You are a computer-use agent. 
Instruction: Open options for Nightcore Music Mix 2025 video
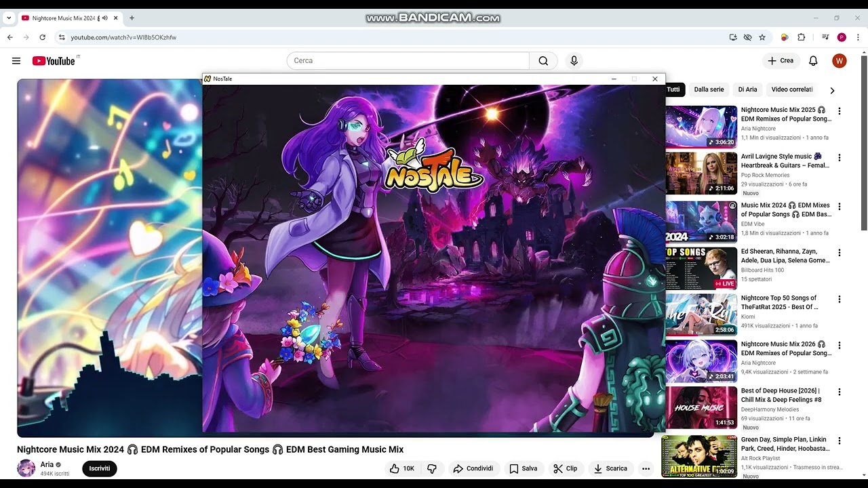(x=840, y=111)
